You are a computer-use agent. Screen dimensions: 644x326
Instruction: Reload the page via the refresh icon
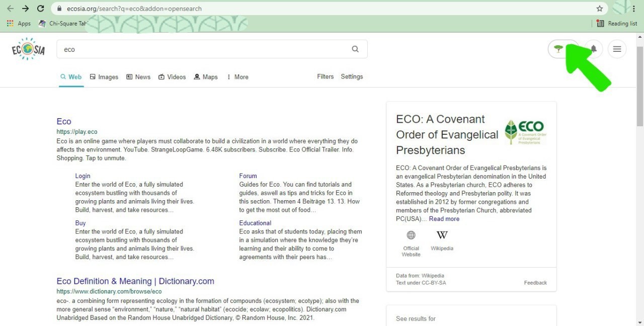coord(41,9)
